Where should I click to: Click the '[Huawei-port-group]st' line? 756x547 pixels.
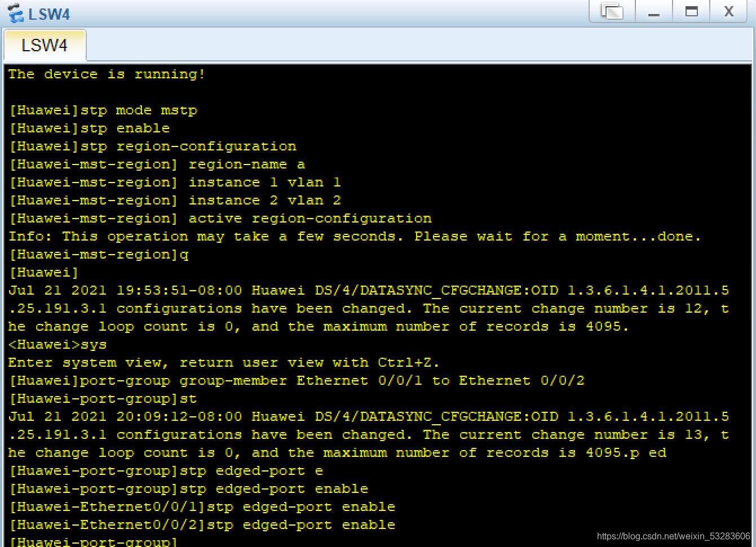pyautogui.click(x=103, y=399)
